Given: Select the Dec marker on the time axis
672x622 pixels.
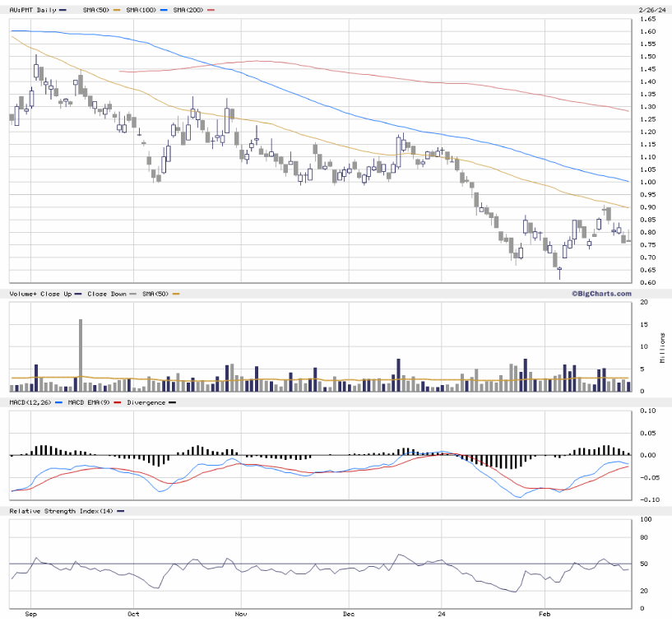Looking at the screenshot, I should click(x=348, y=614).
